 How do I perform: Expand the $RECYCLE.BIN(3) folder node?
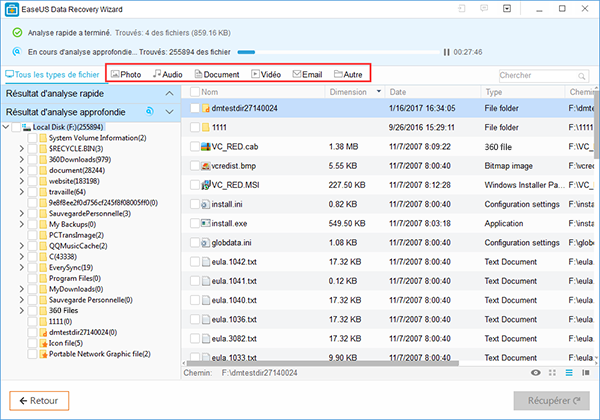tap(21, 148)
